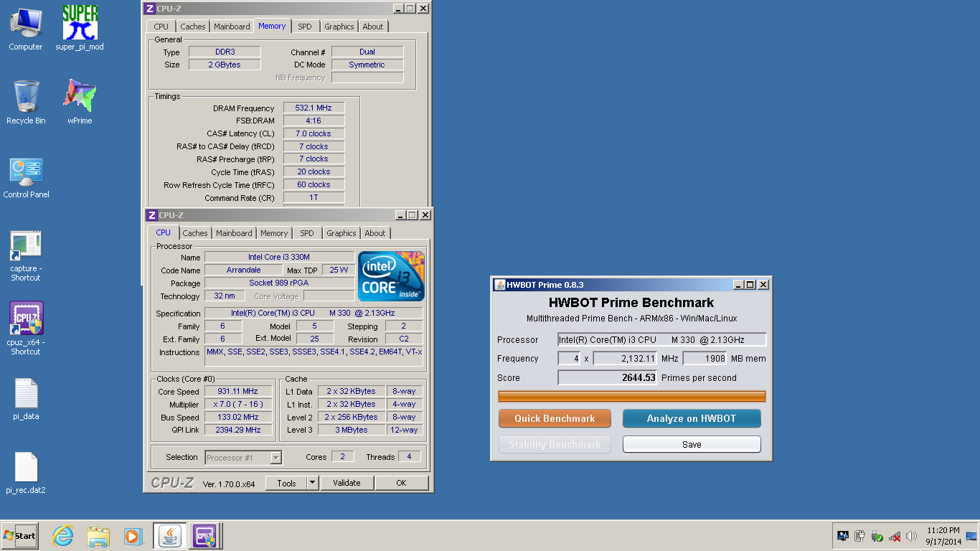Open Windows Media Player from taskbar
The height and width of the screenshot is (551, 980).
click(x=133, y=536)
